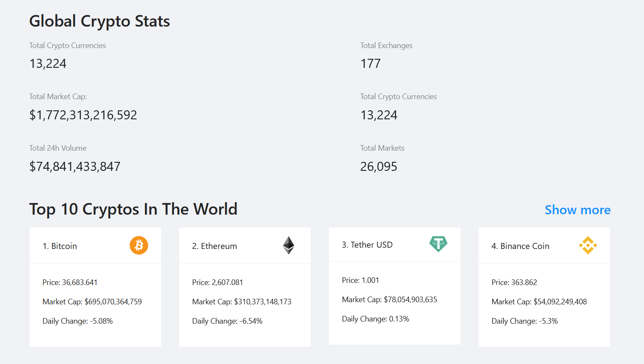Click the Total Exchanges label

pyautogui.click(x=386, y=45)
